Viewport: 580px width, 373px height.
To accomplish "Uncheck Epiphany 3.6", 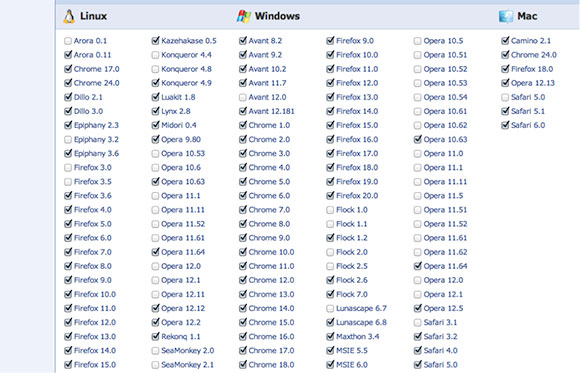I will 68,153.
